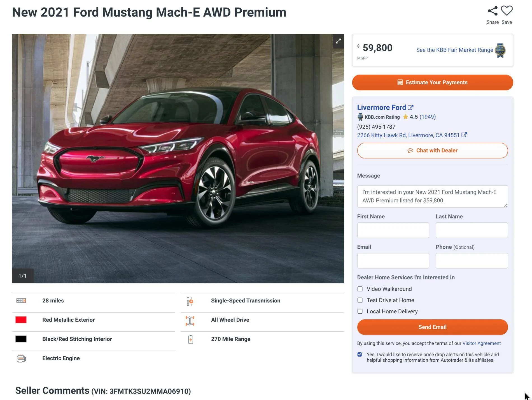The image size is (532, 400).
Task: Click the Red Metallic Exterior text
Action: pyautogui.click(x=68, y=320)
